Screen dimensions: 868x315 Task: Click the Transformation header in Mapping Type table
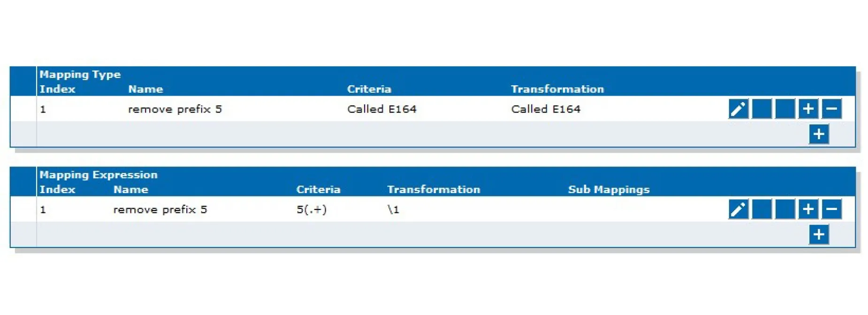click(557, 89)
